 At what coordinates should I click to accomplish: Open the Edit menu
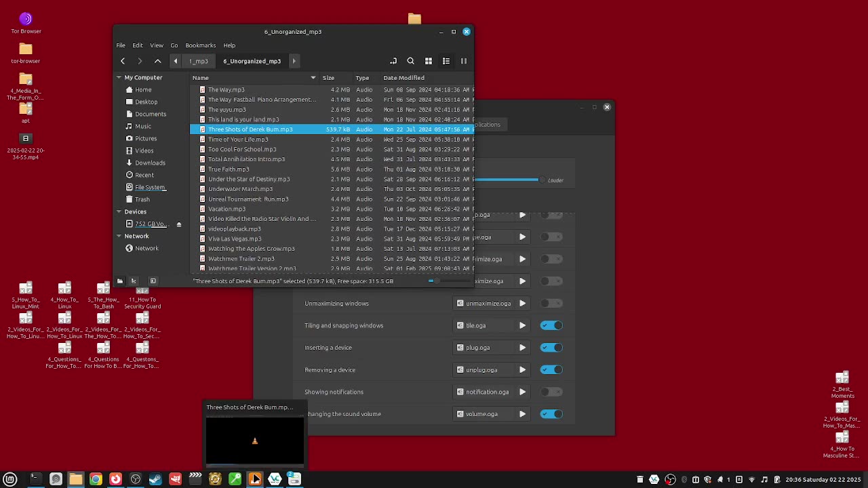coord(138,45)
